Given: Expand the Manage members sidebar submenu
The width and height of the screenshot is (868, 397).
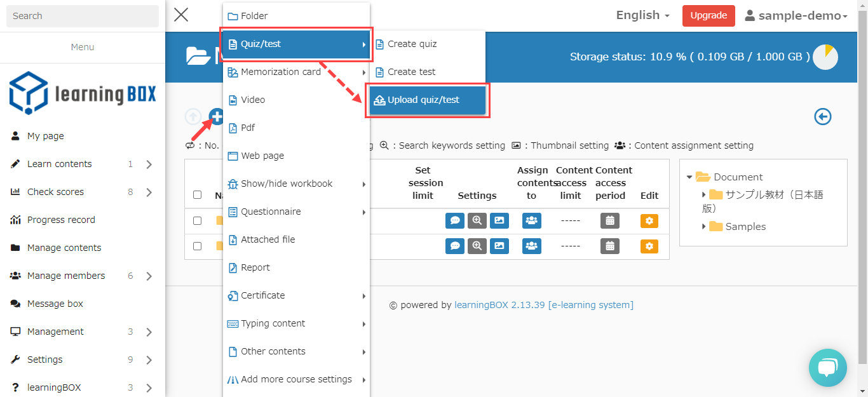Looking at the screenshot, I should (149, 276).
